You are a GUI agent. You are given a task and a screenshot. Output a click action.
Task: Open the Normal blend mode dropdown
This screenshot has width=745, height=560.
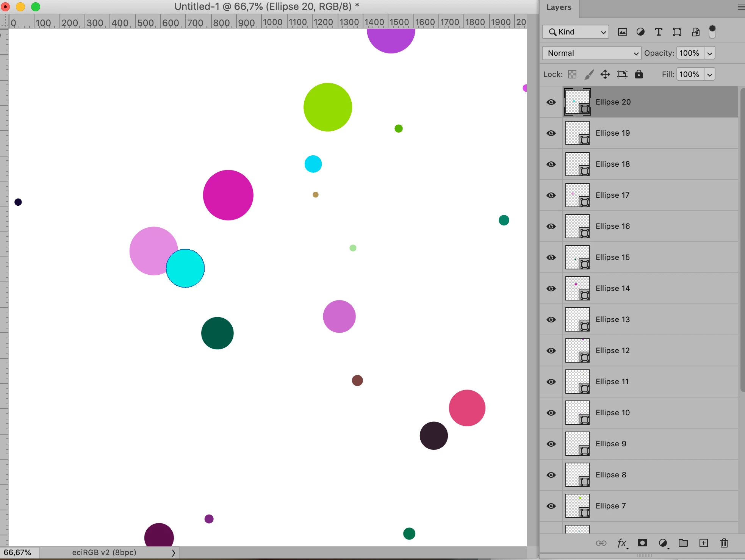pos(592,53)
